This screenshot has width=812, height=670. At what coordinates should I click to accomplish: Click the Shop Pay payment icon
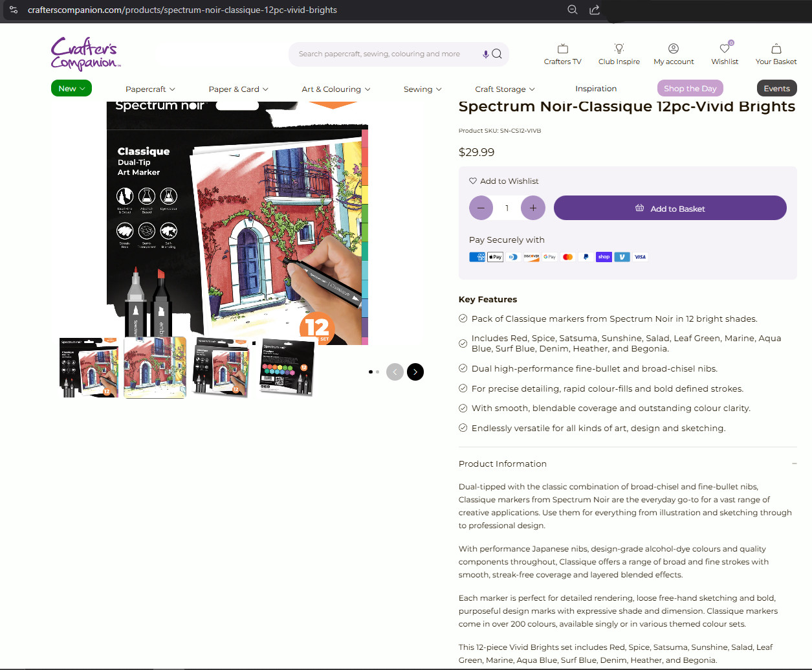(x=604, y=257)
